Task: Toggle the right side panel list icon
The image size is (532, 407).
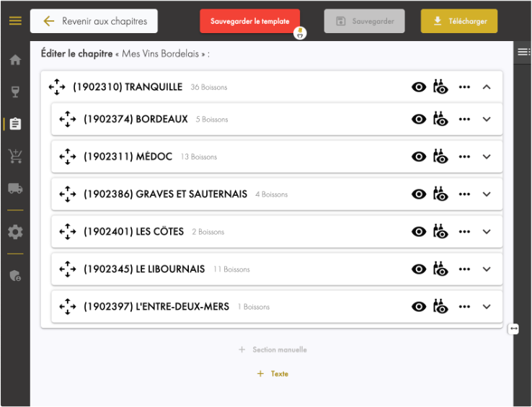Action: point(523,52)
